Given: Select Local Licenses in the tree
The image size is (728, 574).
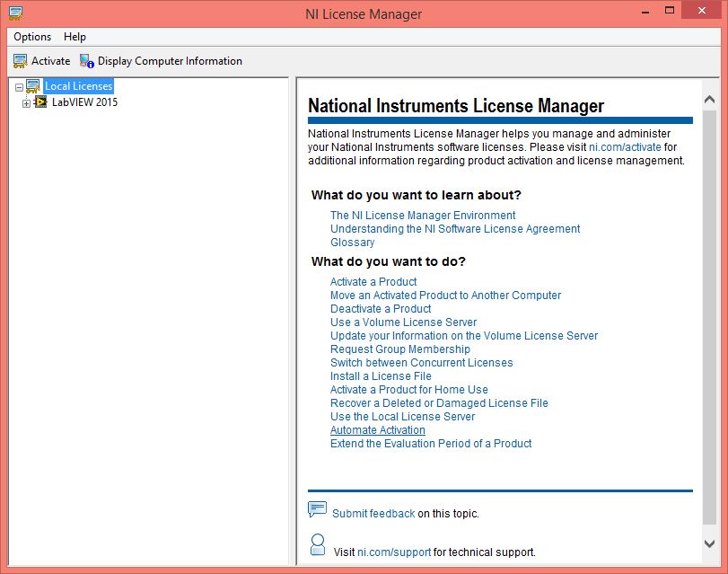Looking at the screenshot, I should [78, 86].
